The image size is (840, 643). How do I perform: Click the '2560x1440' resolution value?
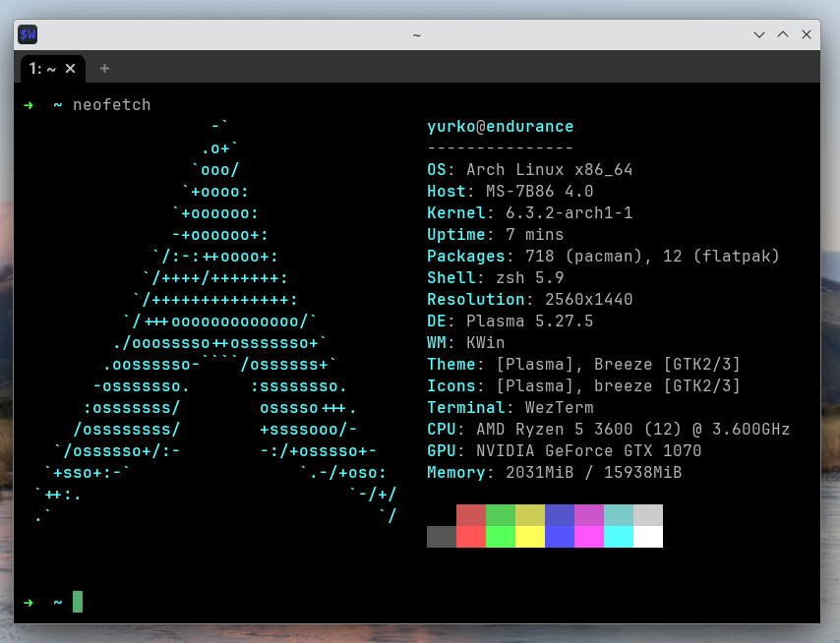click(589, 299)
